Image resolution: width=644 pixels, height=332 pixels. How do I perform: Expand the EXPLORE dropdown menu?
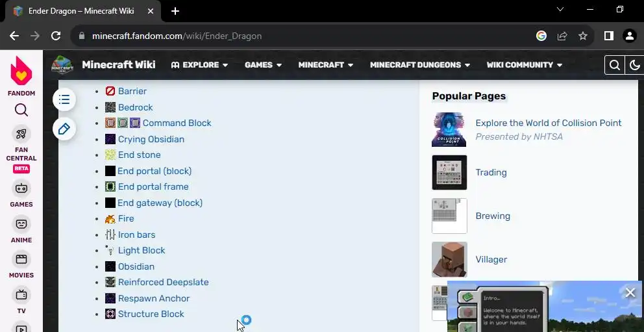point(199,65)
